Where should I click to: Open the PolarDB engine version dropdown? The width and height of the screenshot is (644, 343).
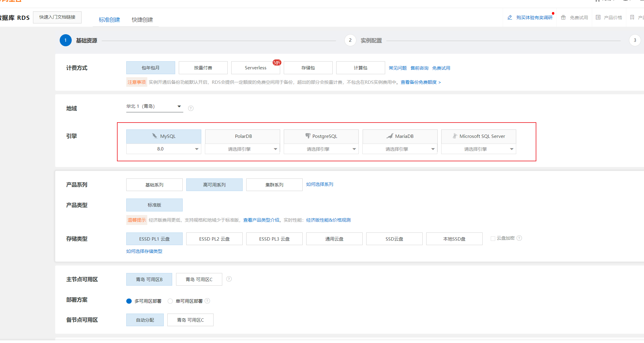click(242, 149)
